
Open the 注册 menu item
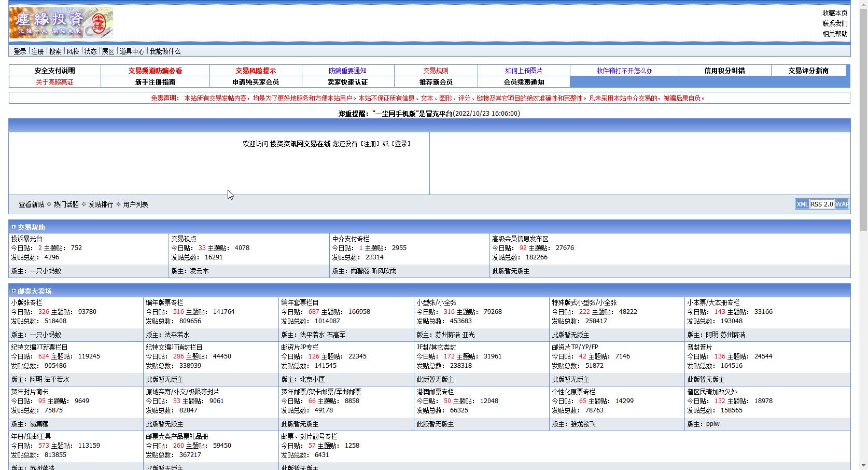(37, 51)
